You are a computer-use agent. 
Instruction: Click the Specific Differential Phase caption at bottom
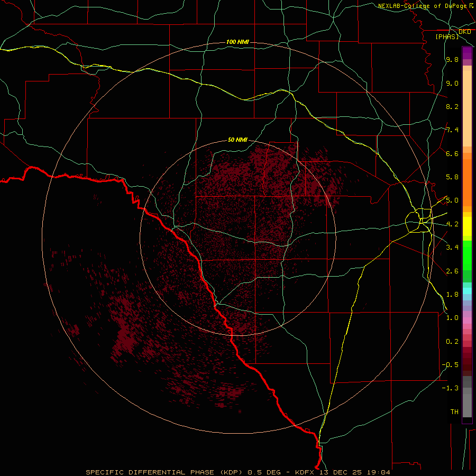click(238, 472)
